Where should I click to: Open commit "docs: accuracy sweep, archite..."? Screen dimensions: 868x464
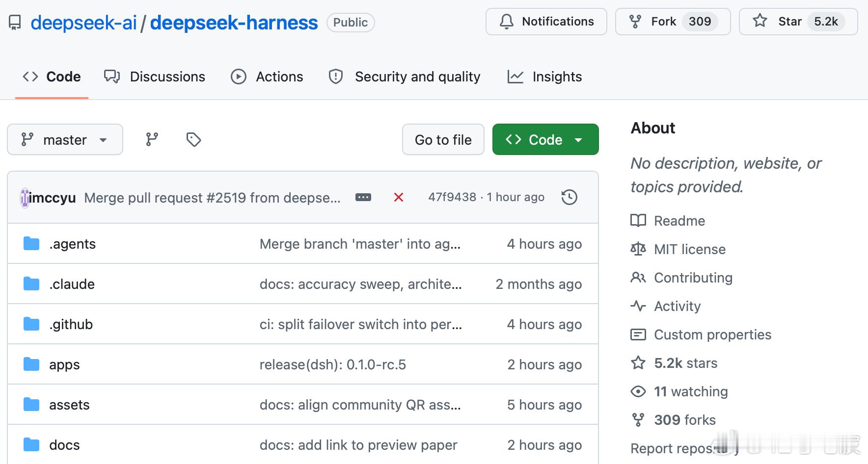click(x=360, y=284)
